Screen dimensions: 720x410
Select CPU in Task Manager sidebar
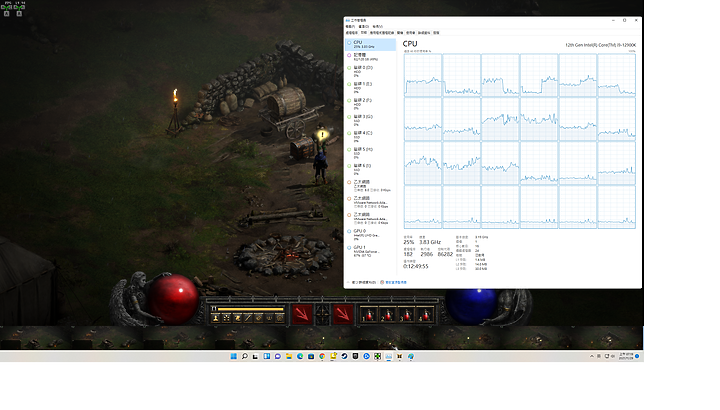[x=370, y=44]
